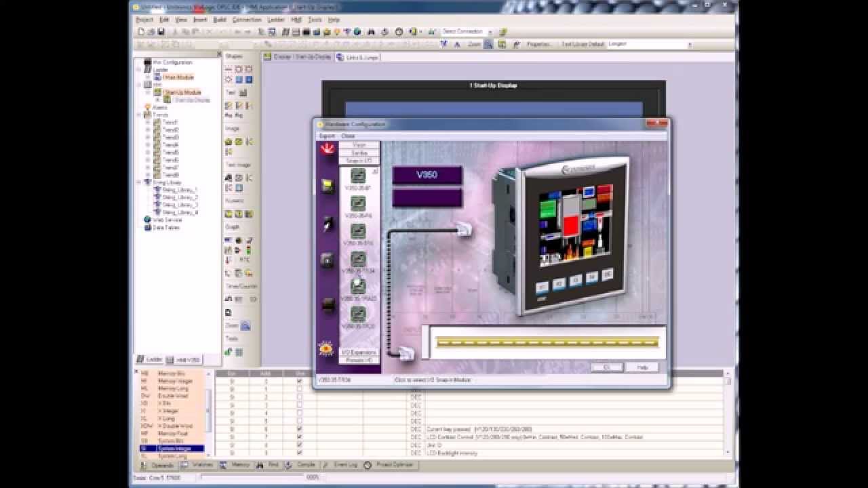Collapse the String Library tree node
868x488 pixels.
(139, 182)
